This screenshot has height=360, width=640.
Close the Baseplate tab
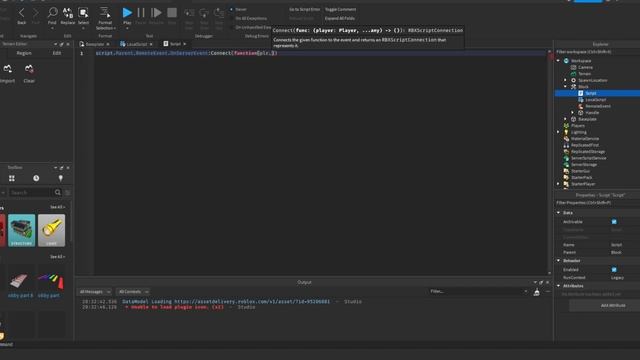pyautogui.click(x=108, y=44)
